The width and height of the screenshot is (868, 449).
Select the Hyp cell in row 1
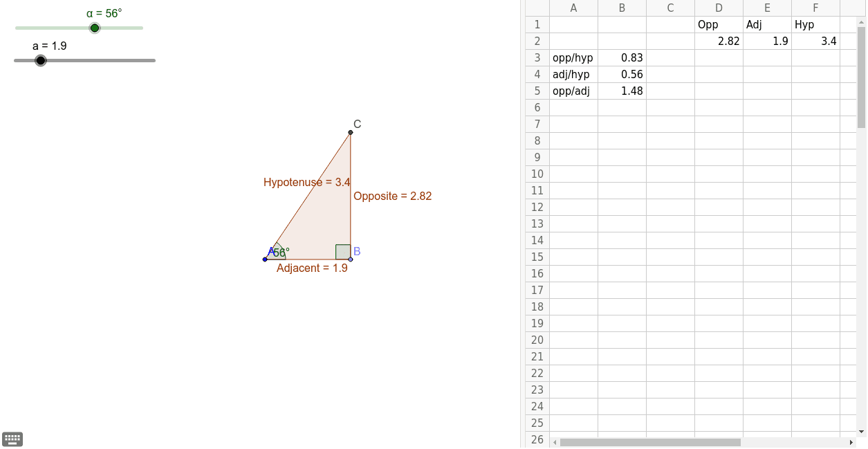pos(816,25)
